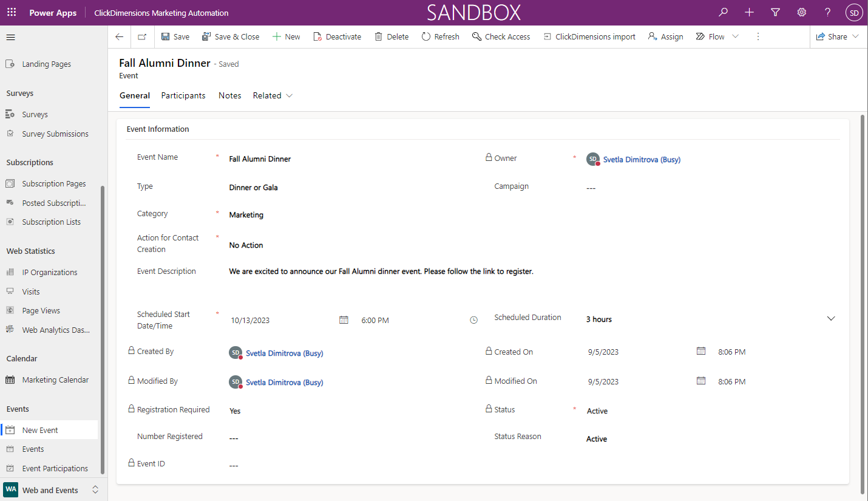Open the Notes tab
868x501 pixels.
click(x=230, y=95)
